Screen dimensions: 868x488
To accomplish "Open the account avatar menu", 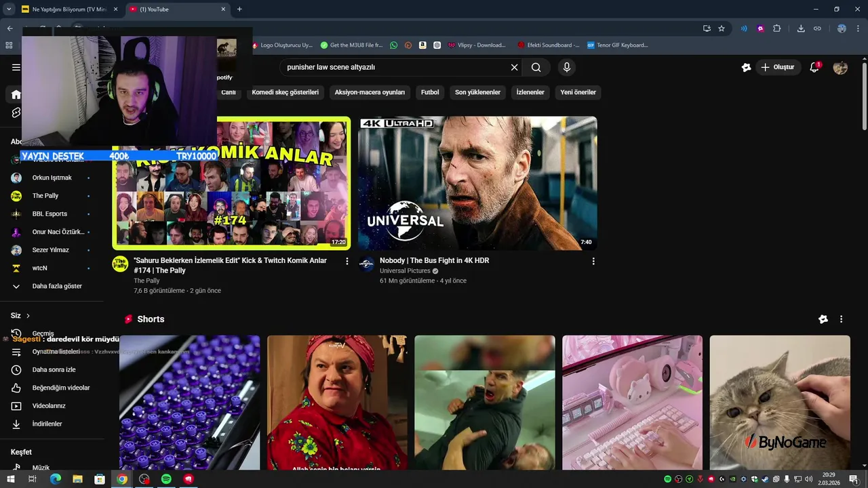I will click(840, 67).
